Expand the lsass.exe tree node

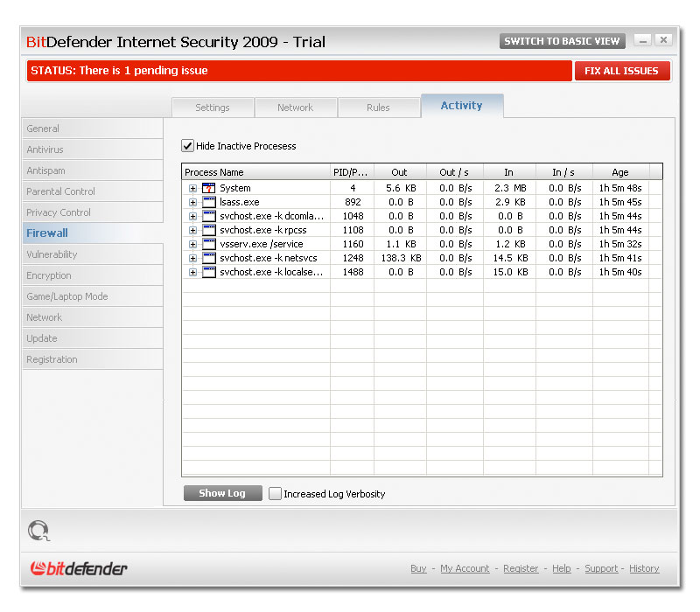(192, 202)
